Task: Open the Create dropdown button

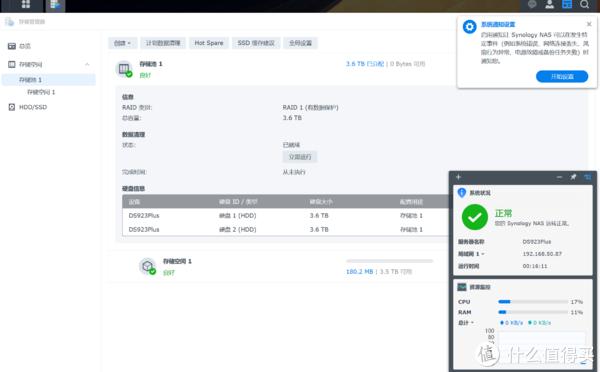Action: tap(122, 43)
